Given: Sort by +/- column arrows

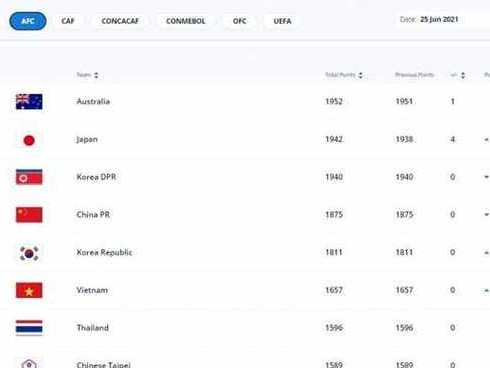Looking at the screenshot, I should point(463,75).
